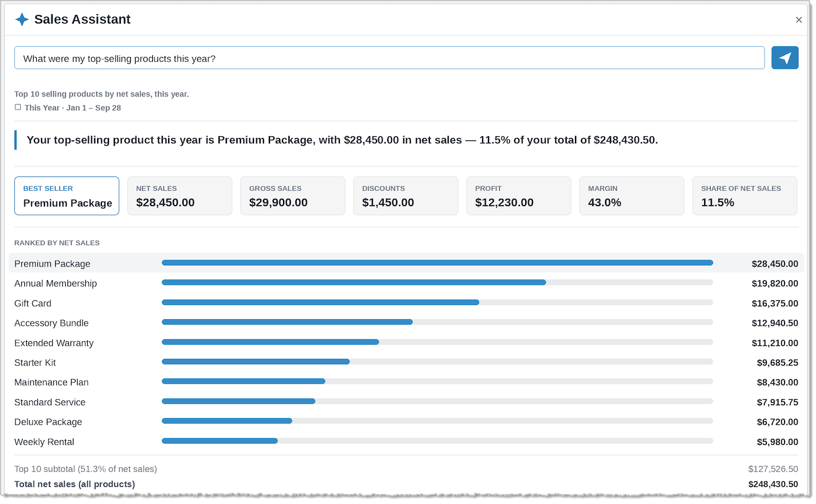Click the Extended Warranty row label
This screenshot has height=504, width=816.
pos(54,343)
